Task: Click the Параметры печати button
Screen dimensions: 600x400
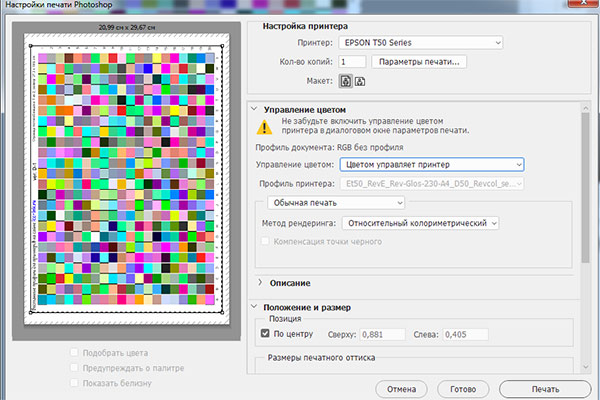Action: 419,62
